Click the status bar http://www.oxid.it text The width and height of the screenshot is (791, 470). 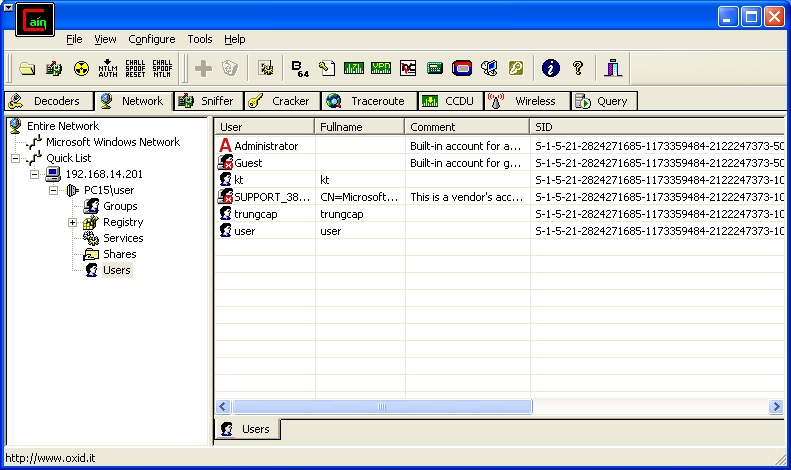pyautogui.click(x=50, y=458)
